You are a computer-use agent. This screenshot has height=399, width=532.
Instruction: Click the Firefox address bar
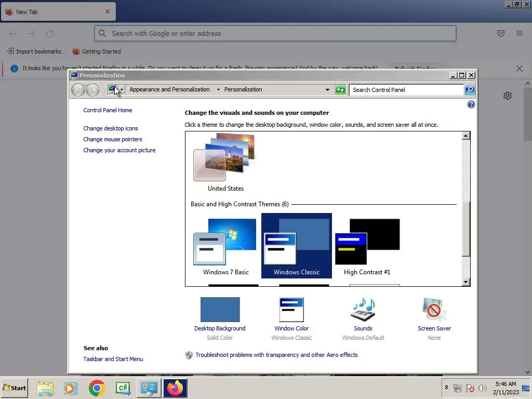tap(275, 33)
